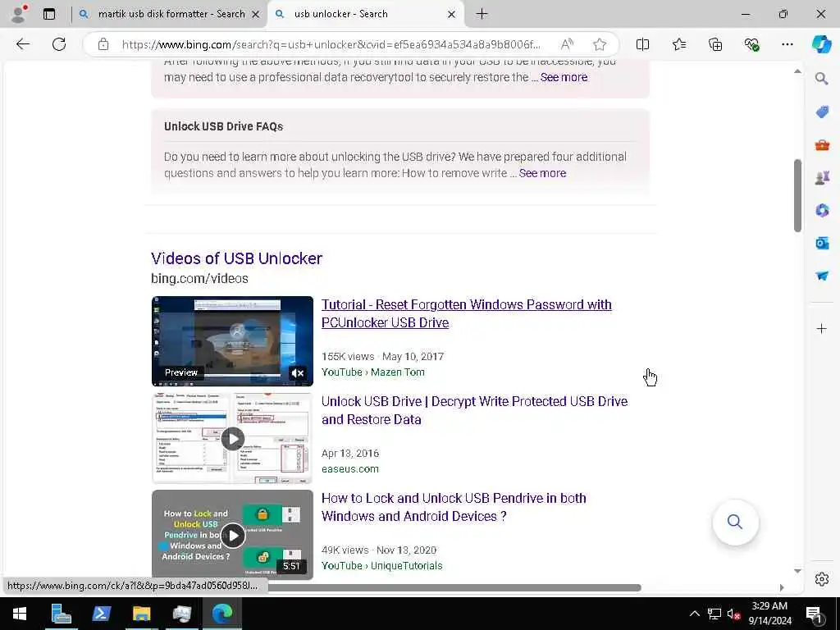
Task: Open sidebar Drop paper plane icon
Action: (x=822, y=276)
